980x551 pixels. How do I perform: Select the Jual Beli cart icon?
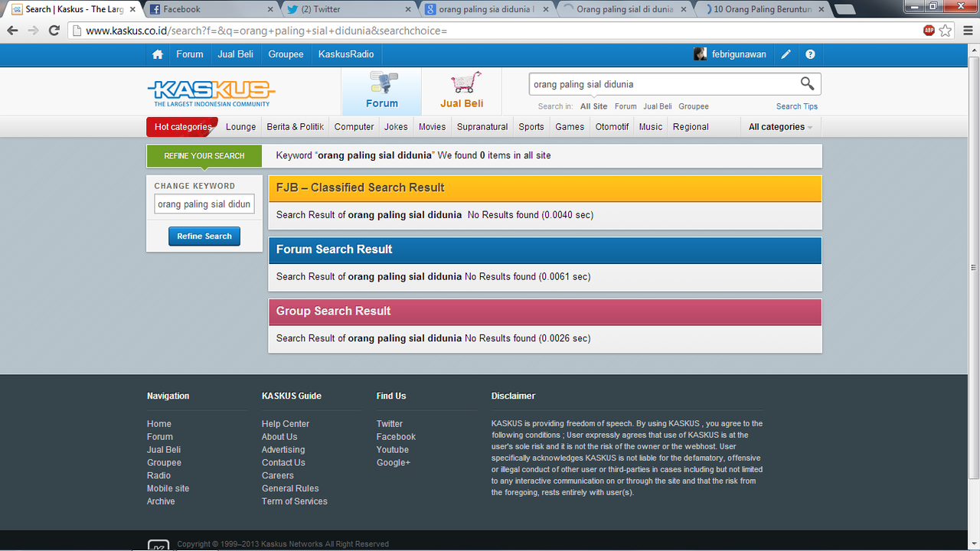pos(462,91)
